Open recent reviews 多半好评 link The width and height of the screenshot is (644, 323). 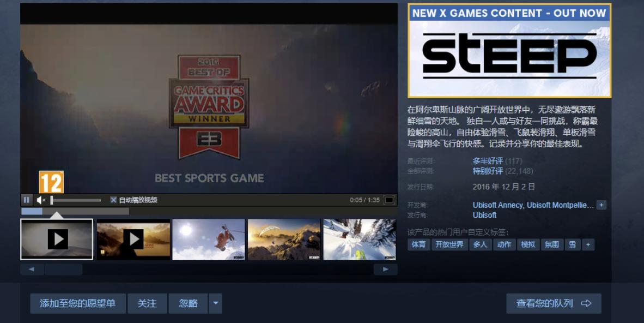488,161
